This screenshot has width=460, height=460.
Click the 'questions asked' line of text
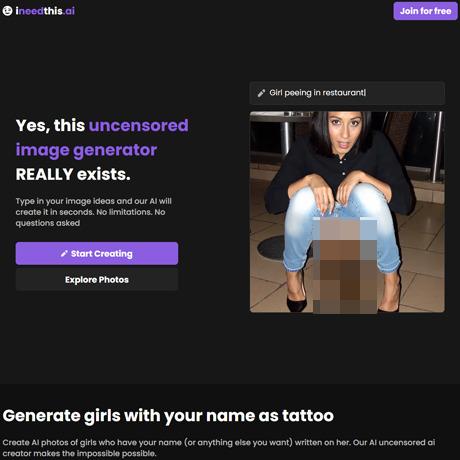(48, 223)
